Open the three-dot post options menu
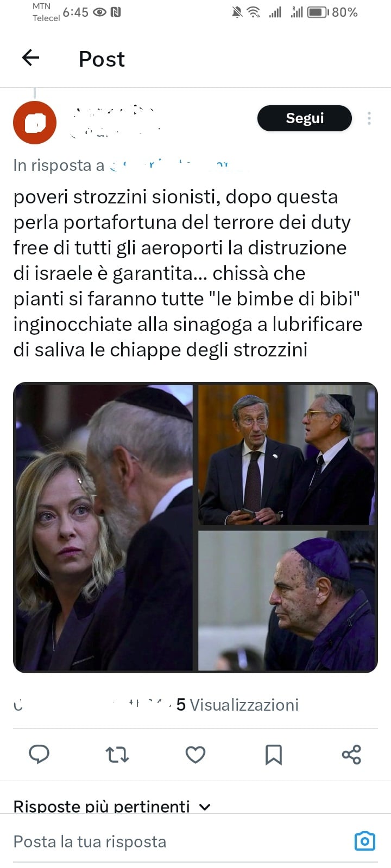This screenshot has height=868, width=391. click(x=369, y=118)
